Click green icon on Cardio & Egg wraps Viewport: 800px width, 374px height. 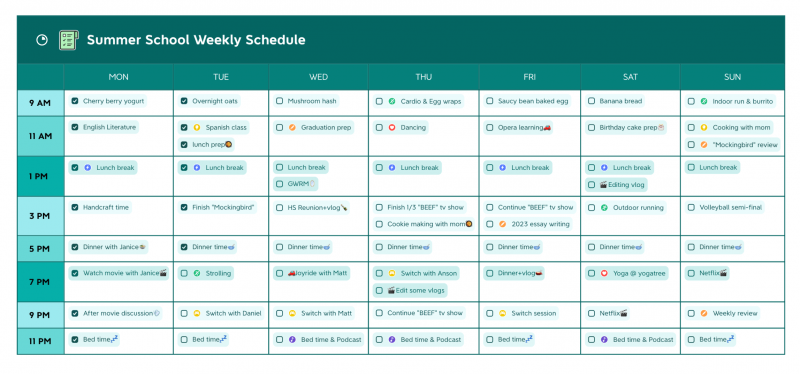coord(392,102)
